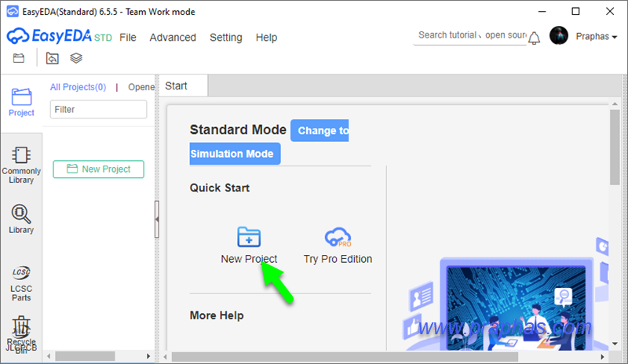Click the Start page horizontal scrollbar
This screenshot has height=364, width=628.
(345, 356)
